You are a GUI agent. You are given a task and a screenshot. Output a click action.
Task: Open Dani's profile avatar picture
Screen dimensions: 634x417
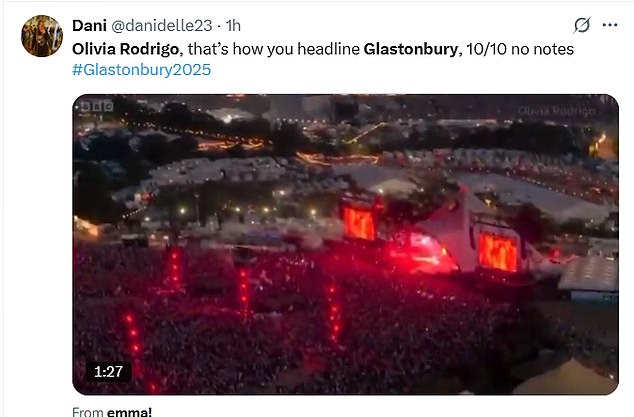pyautogui.click(x=42, y=36)
